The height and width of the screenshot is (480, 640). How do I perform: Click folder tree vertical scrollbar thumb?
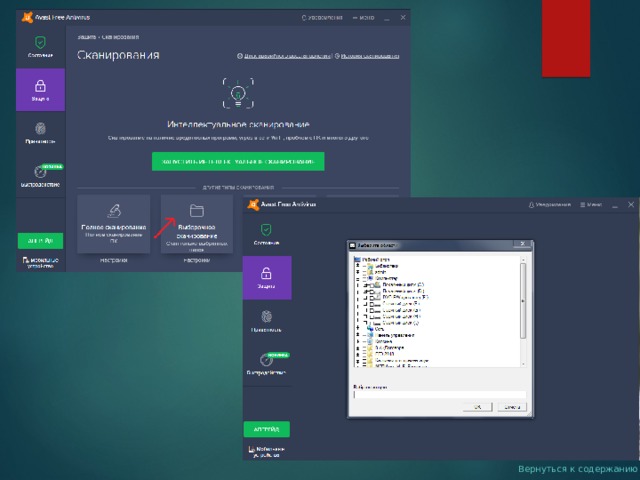tap(523, 301)
